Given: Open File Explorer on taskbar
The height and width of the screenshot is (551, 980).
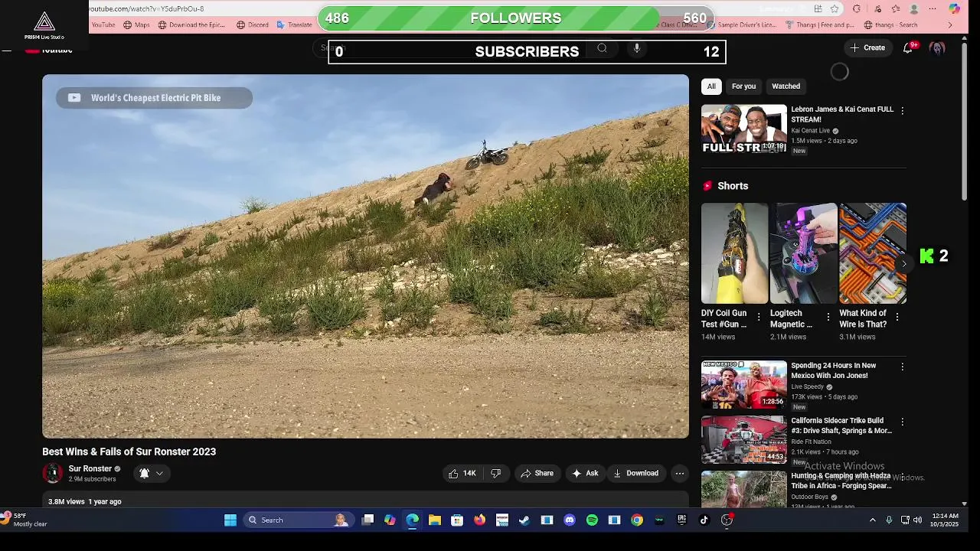Looking at the screenshot, I should (435, 520).
